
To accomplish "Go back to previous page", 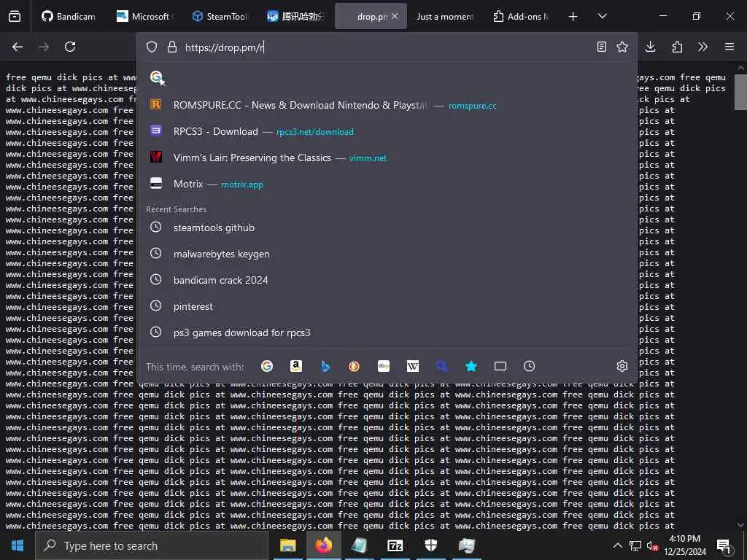I will click(x=18, y=47).
